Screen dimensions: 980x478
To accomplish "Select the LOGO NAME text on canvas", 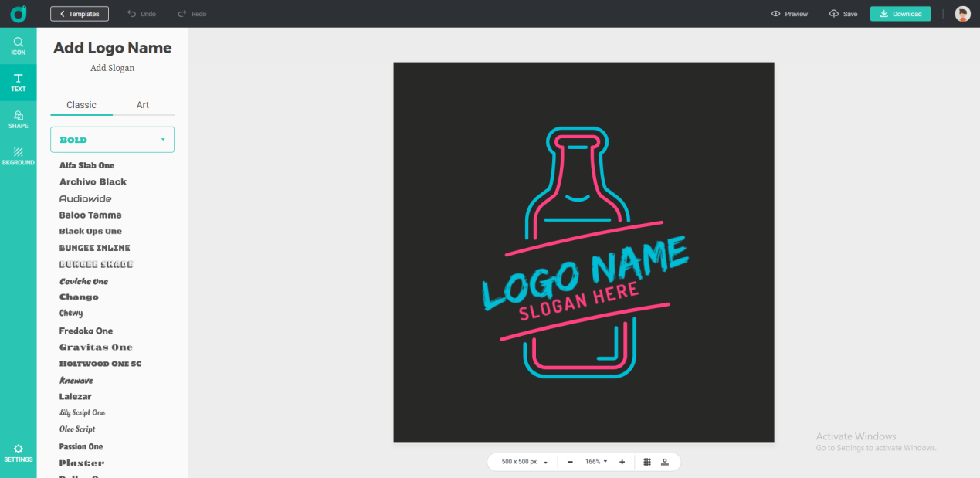I will pyautogui.click(x=585, y=273).
